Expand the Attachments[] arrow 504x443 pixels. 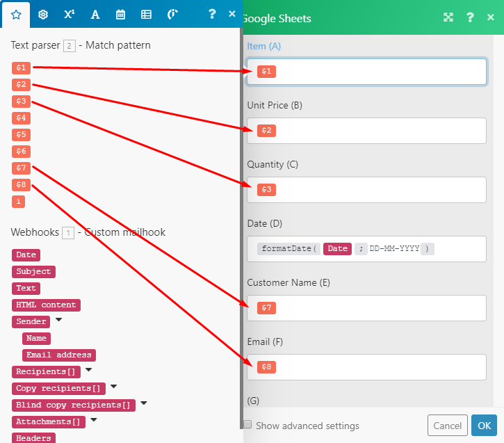tap(94, 420)
